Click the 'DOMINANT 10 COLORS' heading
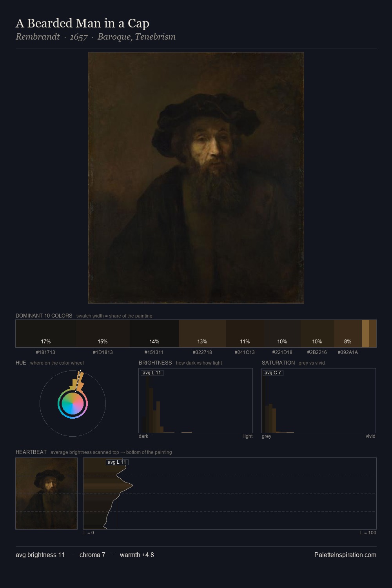Viewport: 392px width, 588px height. click(44, 316)
